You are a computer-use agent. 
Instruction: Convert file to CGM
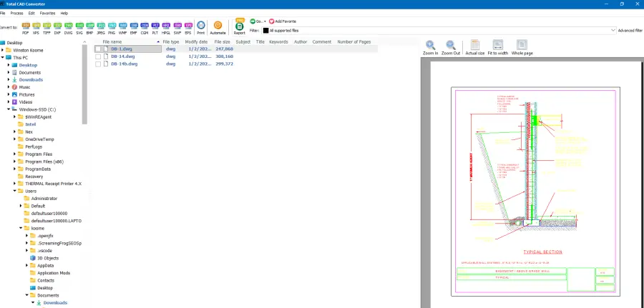[145, 27]
